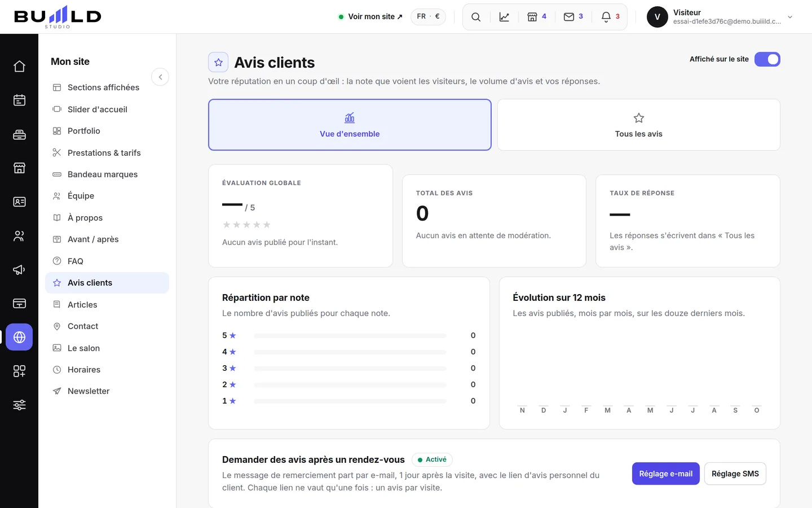Viewport: 812px width, 508px height.
Task: Open the shop storefront icon in left rail
Action: click(19, 168)
